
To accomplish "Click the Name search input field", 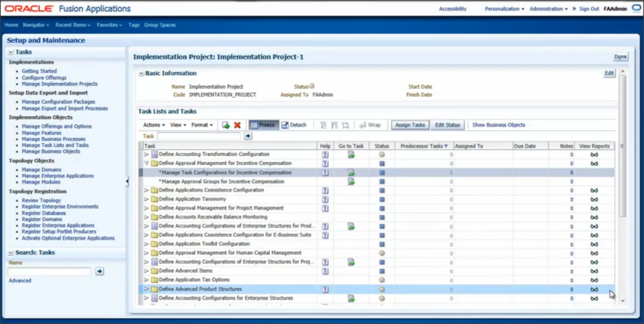I will 49,272.
